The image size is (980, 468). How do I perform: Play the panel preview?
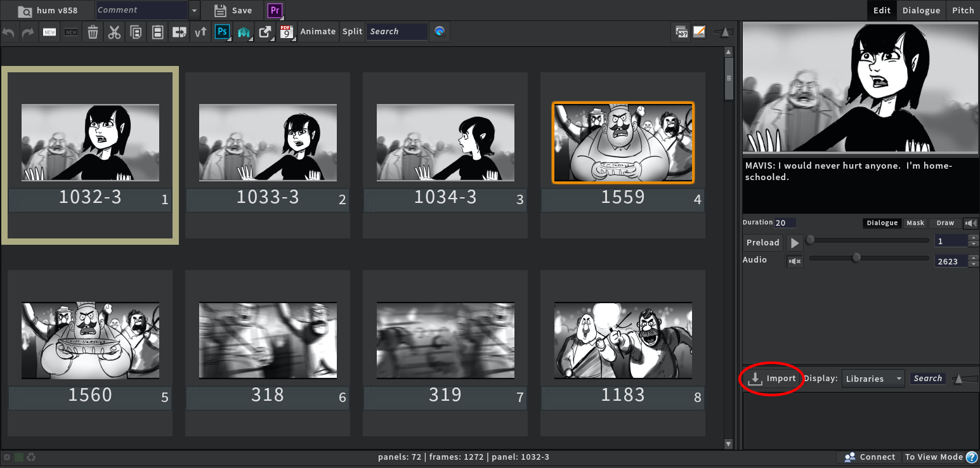coord(794,243)
